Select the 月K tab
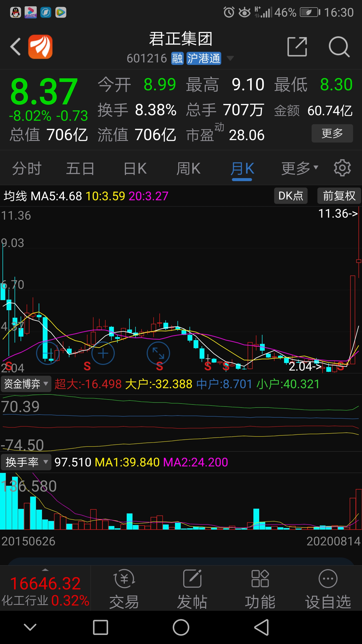 tap(242, 168)
